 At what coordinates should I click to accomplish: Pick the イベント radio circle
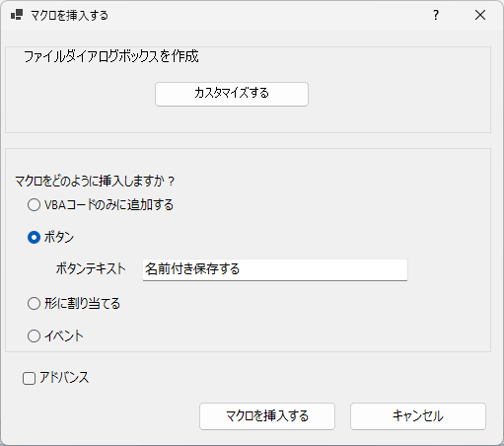(34, 336)
